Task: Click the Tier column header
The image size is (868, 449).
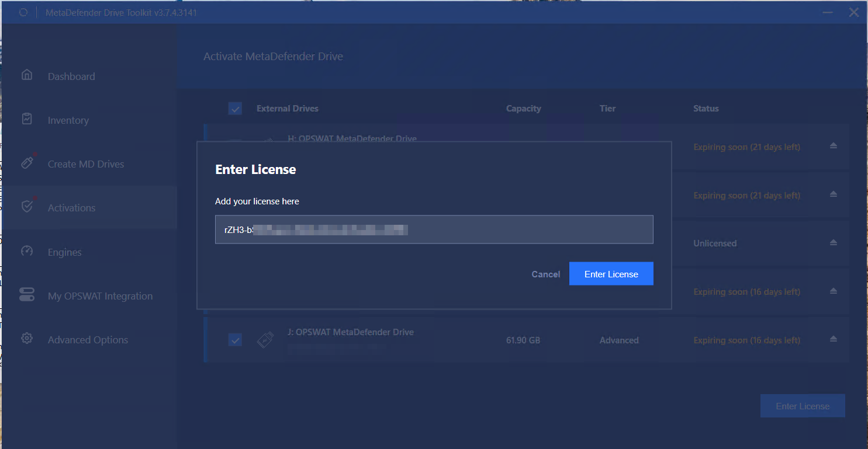Action: tap(607, 109)
